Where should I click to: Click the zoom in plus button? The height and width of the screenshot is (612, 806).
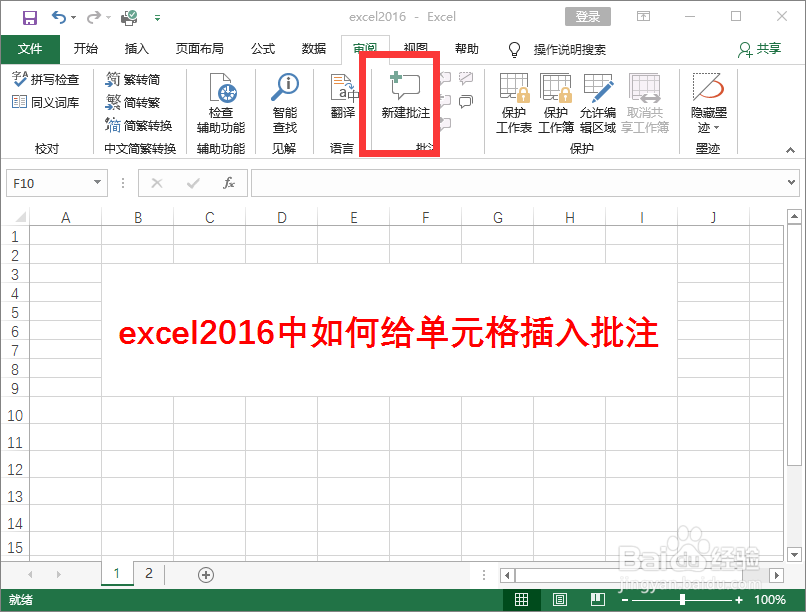739,600
